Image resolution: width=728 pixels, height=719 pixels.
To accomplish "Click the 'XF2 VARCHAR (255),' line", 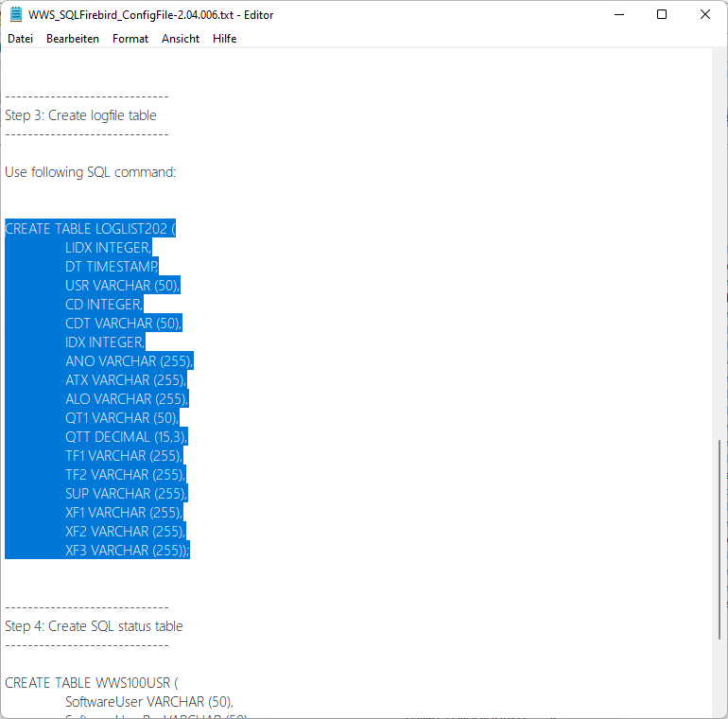I will (126, 532).
